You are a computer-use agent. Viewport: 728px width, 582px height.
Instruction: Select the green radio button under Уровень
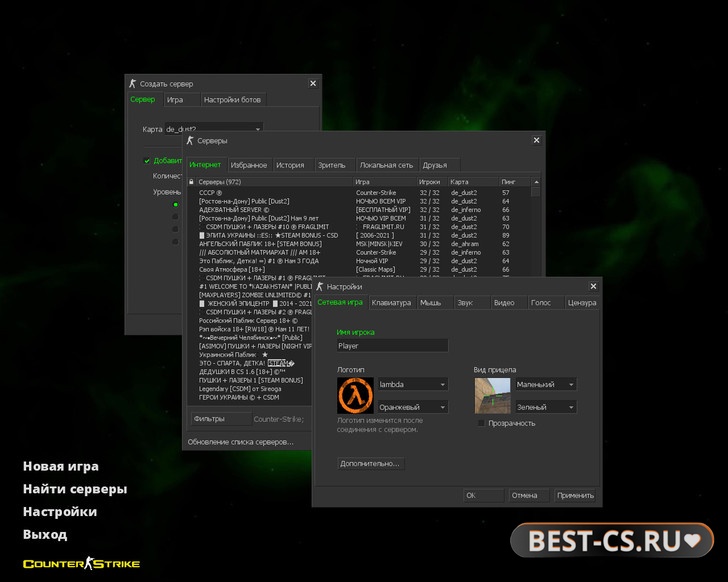click(176, 204)
